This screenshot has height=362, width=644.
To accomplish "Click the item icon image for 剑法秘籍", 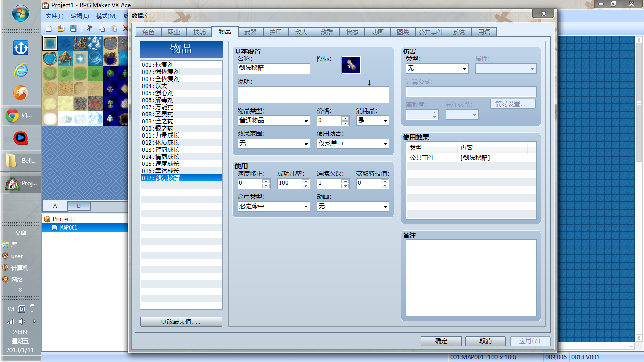I will (x=351, y=65).
